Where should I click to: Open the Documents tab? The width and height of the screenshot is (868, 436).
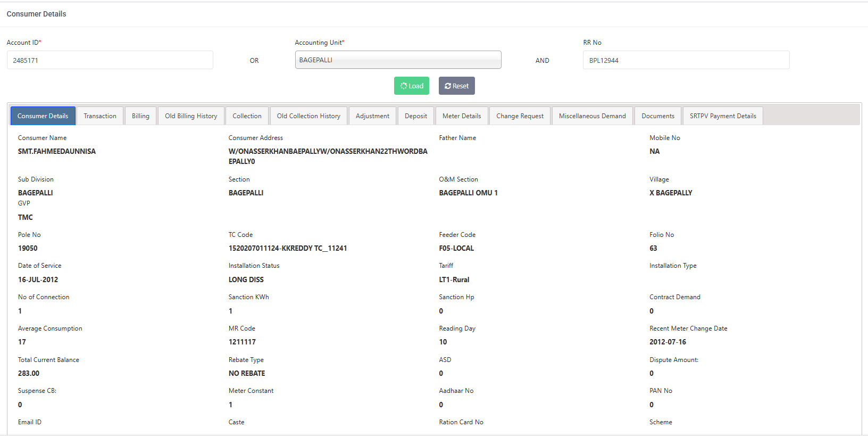click(658, 116)
